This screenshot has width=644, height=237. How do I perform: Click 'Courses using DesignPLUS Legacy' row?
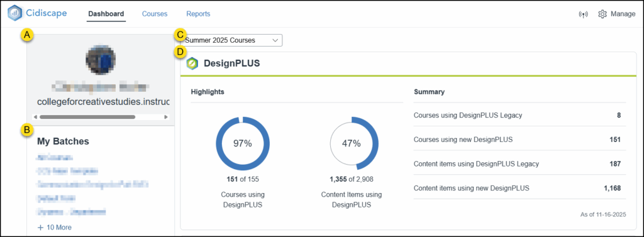pos(519,115)
